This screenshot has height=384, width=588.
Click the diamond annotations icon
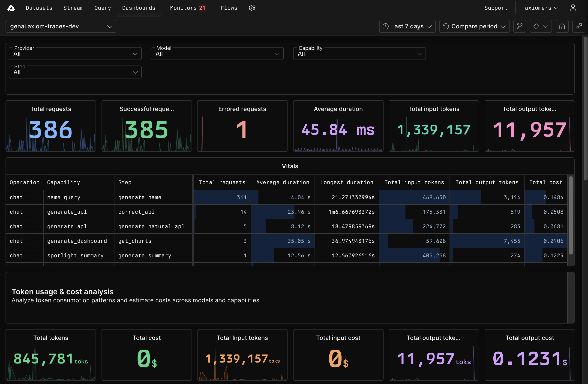536,26
